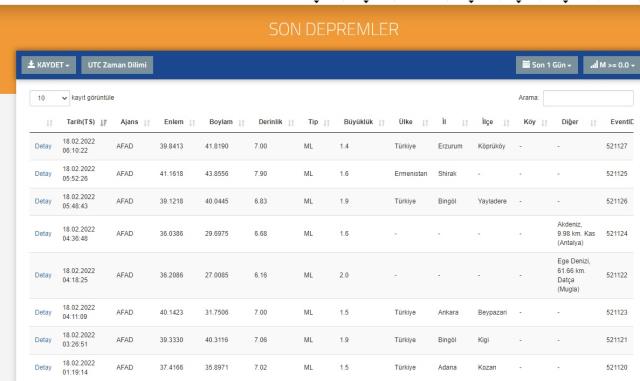Click depth value 6.83
Image resolution: width=640 pixels, height=381 pixels.
click(x=260, y=201)
